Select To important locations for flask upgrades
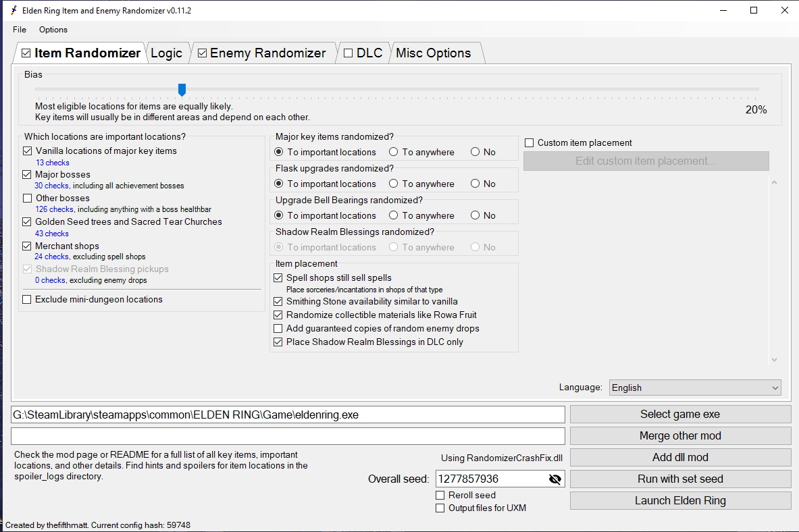 coord(279,184)
